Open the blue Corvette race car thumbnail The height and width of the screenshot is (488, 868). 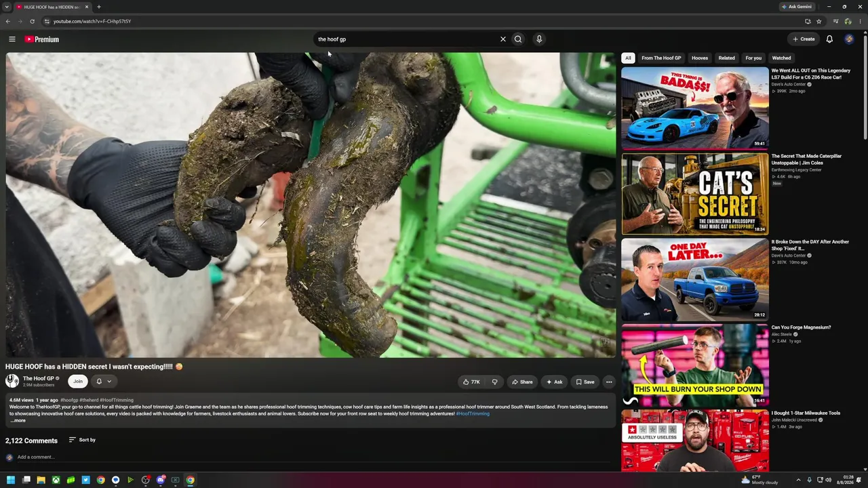[x=695, y=108]
